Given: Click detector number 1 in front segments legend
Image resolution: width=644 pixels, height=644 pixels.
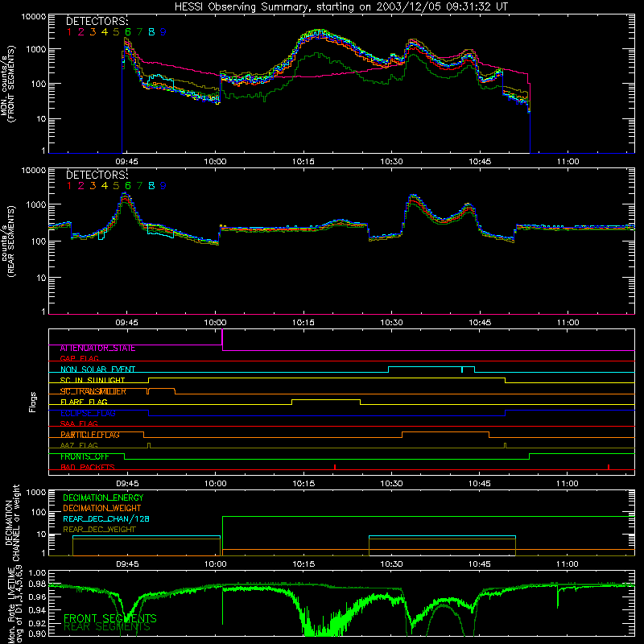Looking at the screenshot, I should 69,32.
